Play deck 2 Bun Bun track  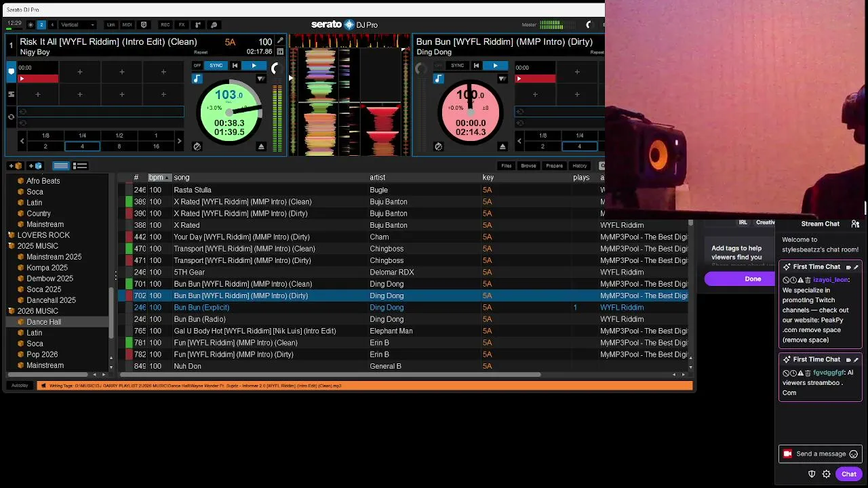coord(495,66)
